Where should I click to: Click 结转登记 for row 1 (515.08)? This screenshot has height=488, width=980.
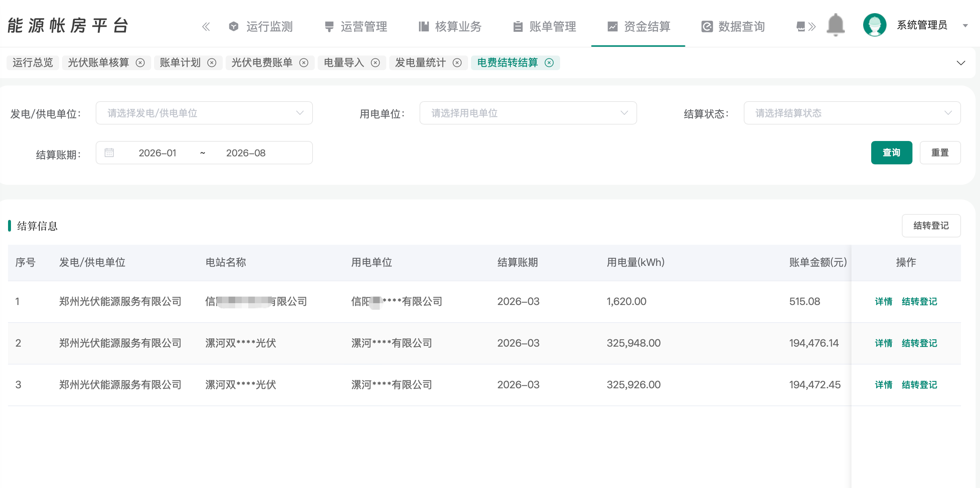(x=919, y=301)
